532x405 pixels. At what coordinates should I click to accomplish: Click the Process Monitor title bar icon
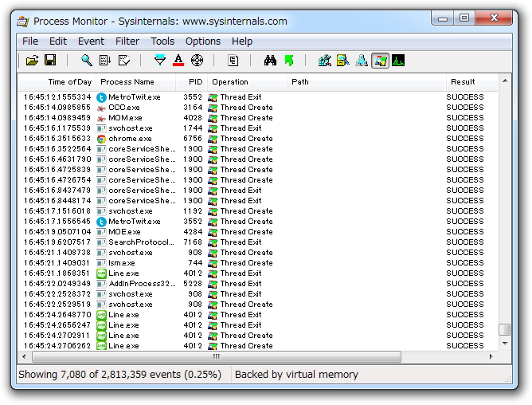[x=23, y=22]
